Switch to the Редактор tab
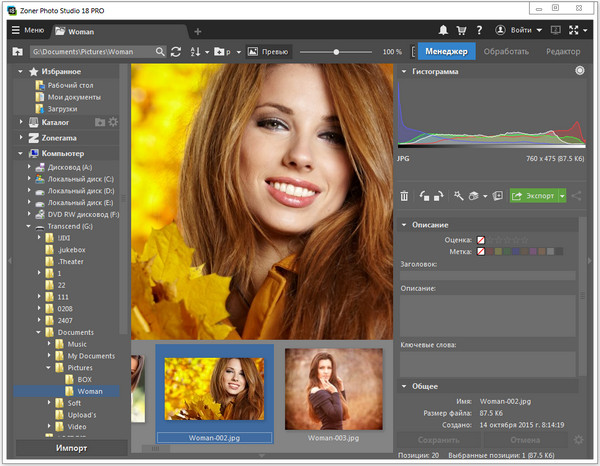The image size is (600, 466). 562,51
